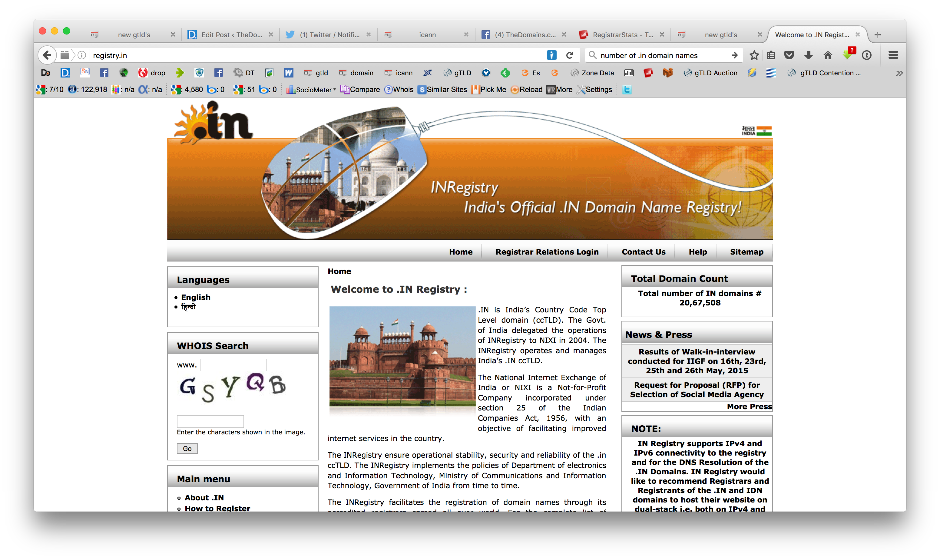Viewport: 940px width, 560px height.
Task: Click the WHOIS www domain input field
Action: point(233,365)
